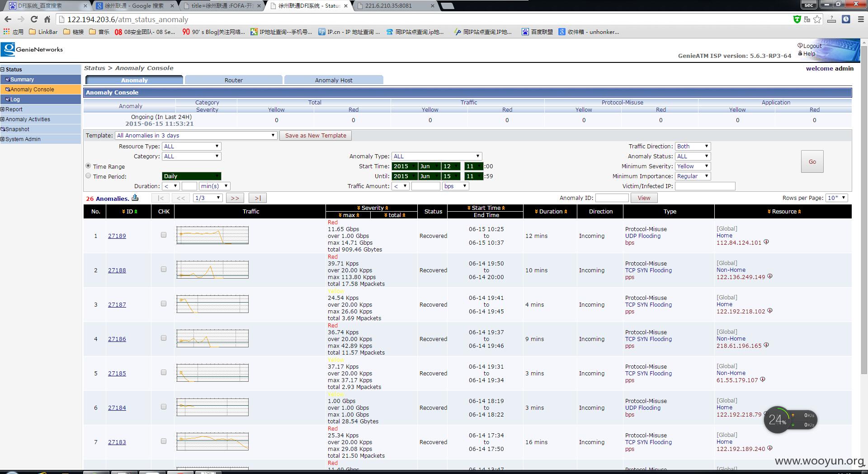Go to next page with >> button
This screenshot has height=474, width=868.
[x=235, y=198]
